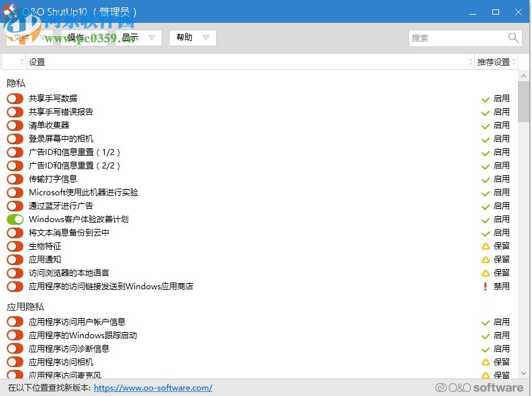Toggle 传输打字信息 switch
The width and height of the screenshot is (532, 396).
15,179
